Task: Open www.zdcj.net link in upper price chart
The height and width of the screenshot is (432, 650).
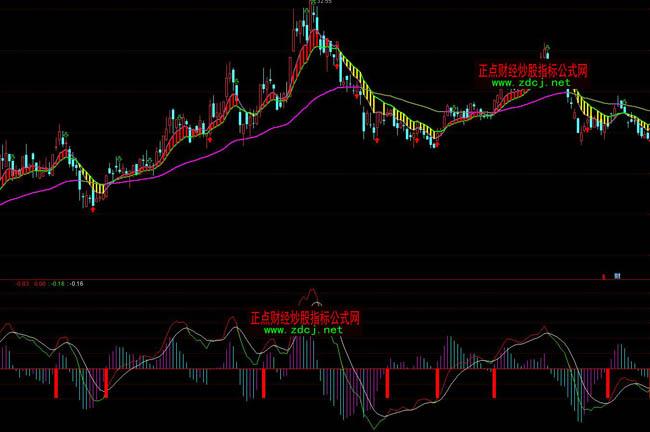Action: pyautogui.click(x=530, y=83)
